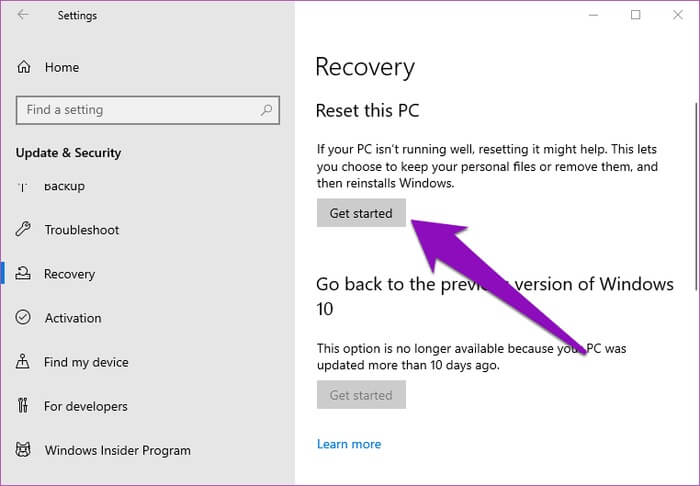The height and width of the screenshot is (486, 700).
Task: Click the Home house icon
Action: click(x=24, y=67)
